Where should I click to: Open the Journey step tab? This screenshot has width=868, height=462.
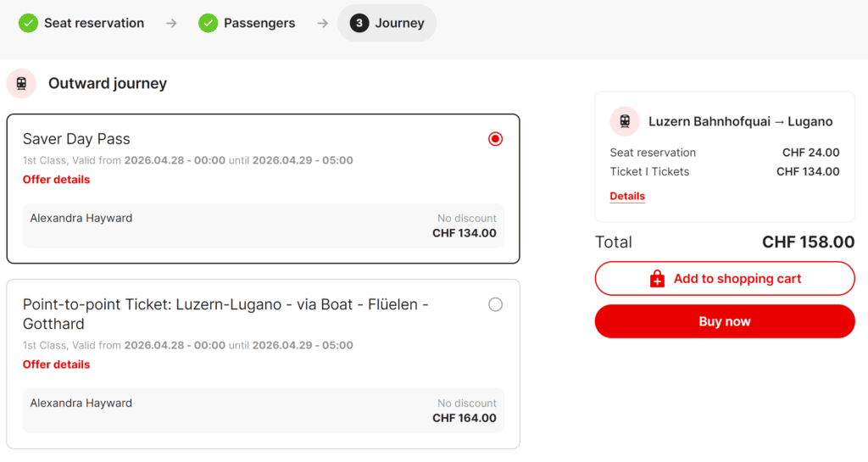(x=399, y=23)
